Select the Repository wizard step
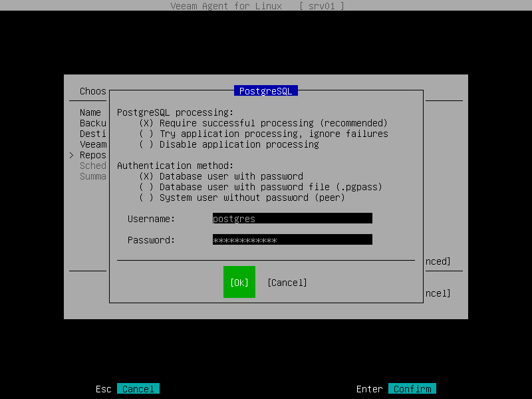Viewport: 532px width, 399px height. (x=92, y=155)
